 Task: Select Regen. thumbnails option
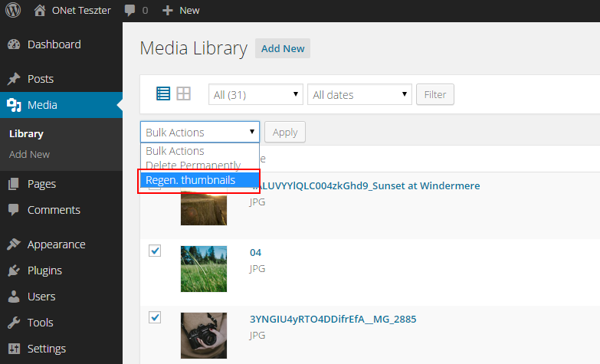(x=191, y=180)
